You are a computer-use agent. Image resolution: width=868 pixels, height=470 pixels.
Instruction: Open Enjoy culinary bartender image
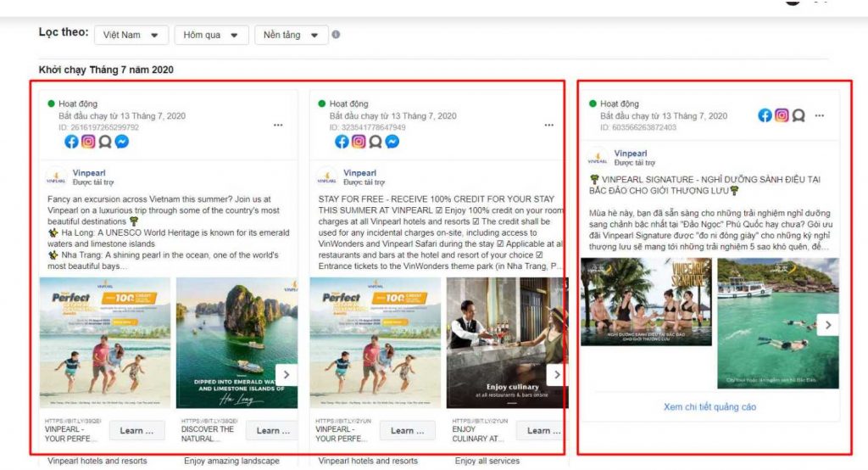tap(507, 343)
